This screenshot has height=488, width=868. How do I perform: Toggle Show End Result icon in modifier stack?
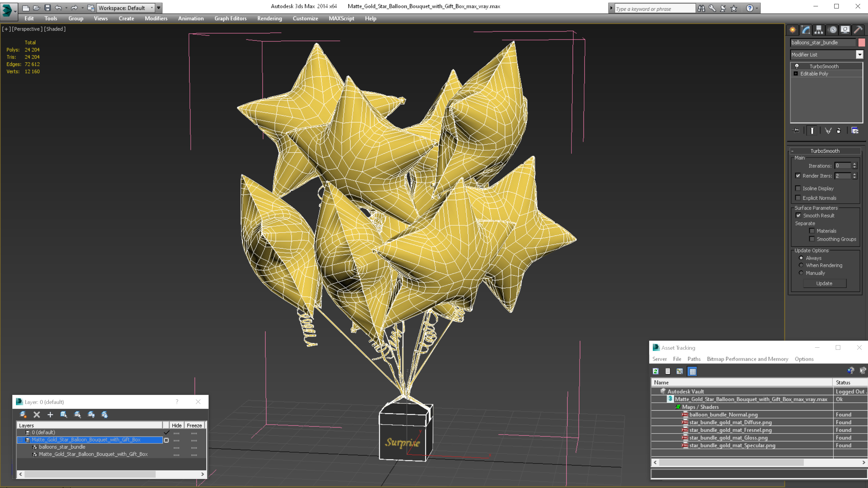pos(812,131)
